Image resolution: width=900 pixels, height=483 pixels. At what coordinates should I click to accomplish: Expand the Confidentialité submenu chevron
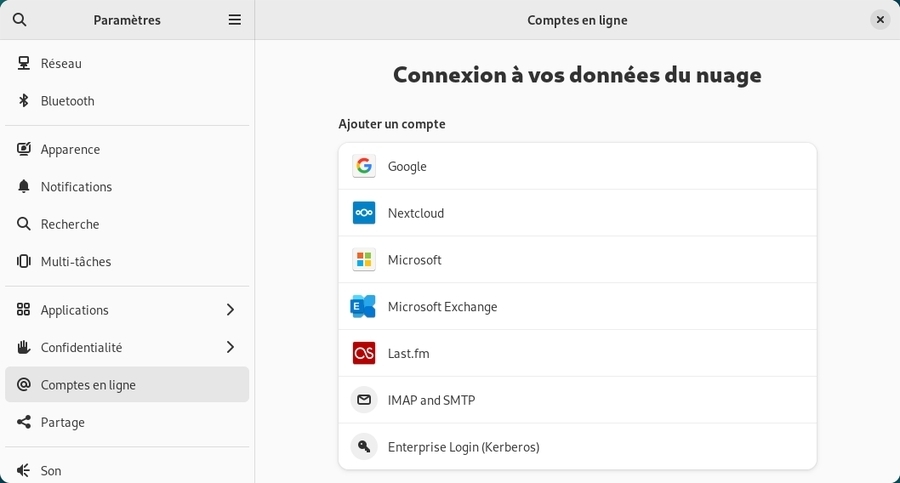pyautogui.click(x=230, y=347)
